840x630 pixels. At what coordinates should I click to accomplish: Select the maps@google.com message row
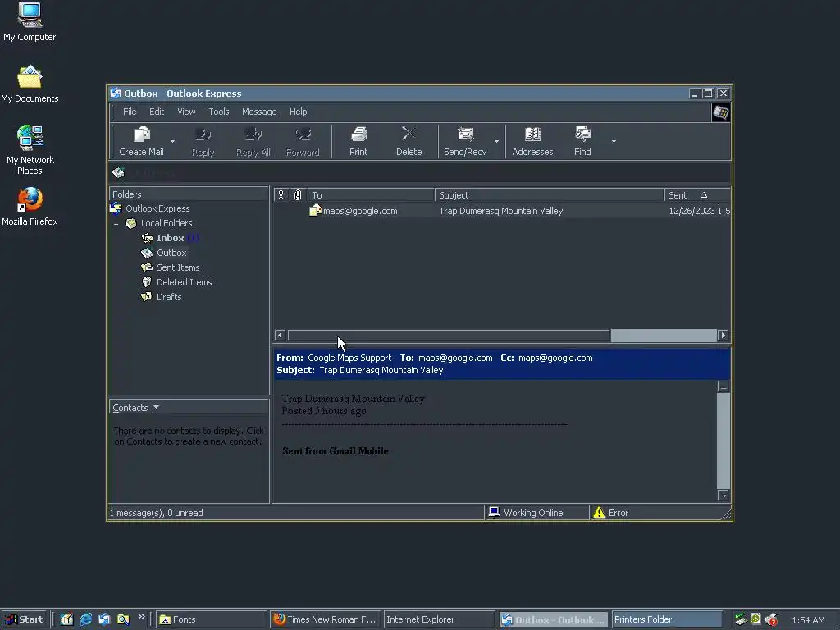(x=502, y=211)
